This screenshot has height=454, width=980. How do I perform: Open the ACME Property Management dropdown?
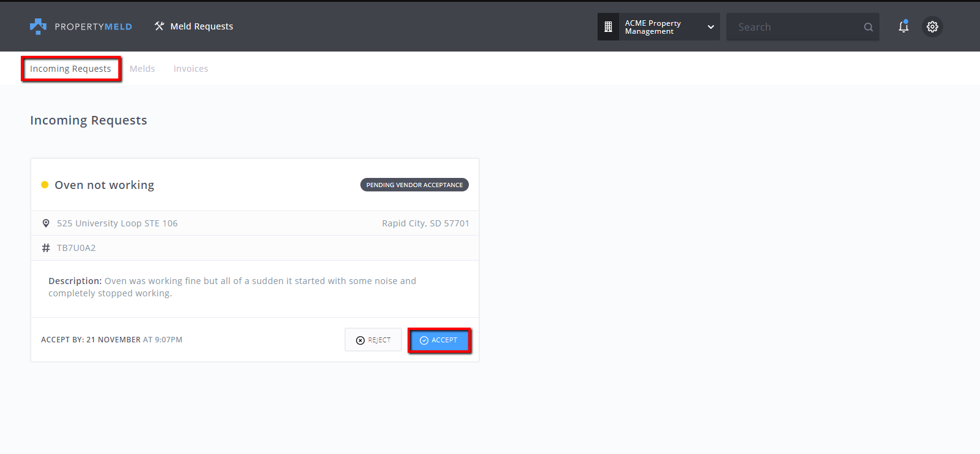tap(653, 27)
